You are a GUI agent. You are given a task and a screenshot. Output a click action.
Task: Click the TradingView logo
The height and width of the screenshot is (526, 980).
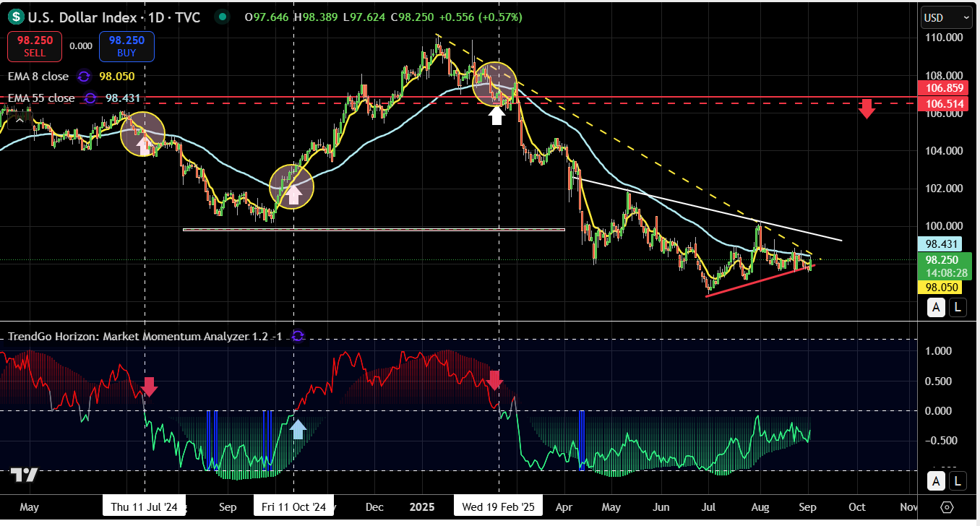[24, 475]
